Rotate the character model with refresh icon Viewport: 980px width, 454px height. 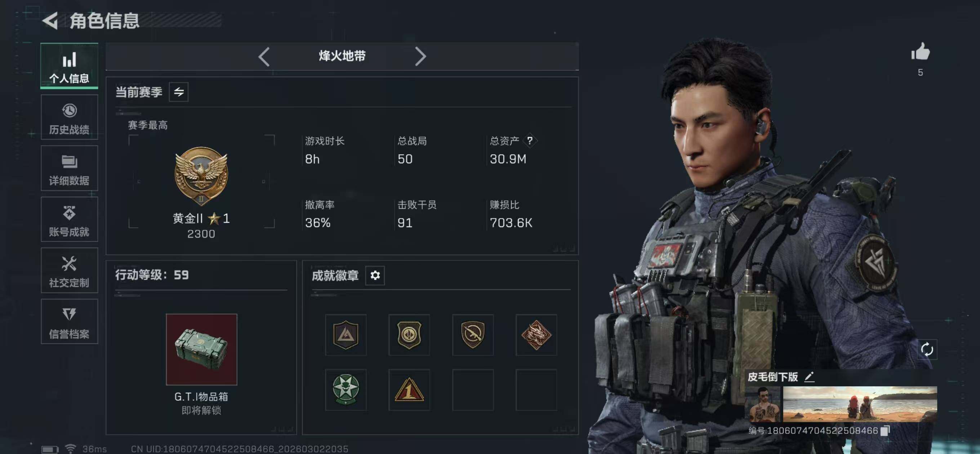point(926,350)
